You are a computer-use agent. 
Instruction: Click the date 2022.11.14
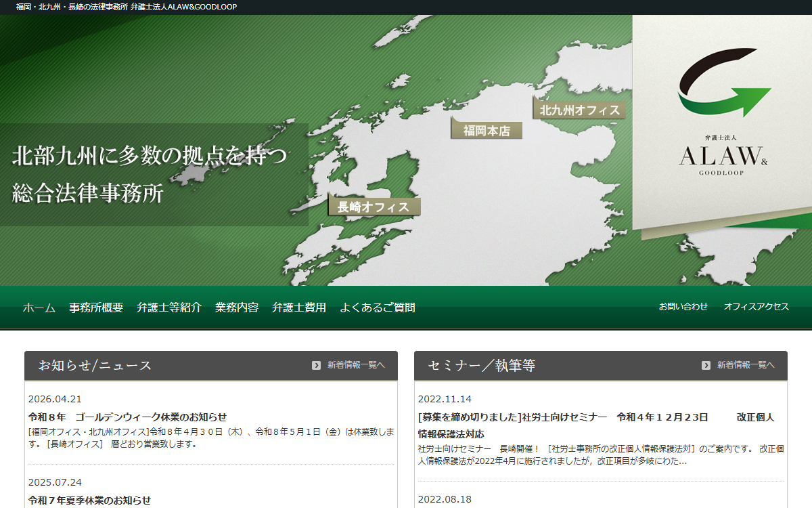(x=445, y=399)
